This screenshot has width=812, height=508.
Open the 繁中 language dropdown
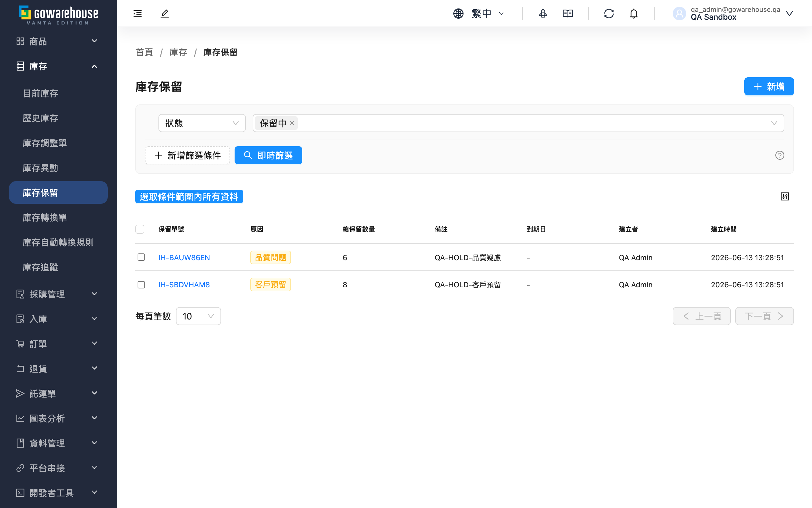(x=479, y=14)
